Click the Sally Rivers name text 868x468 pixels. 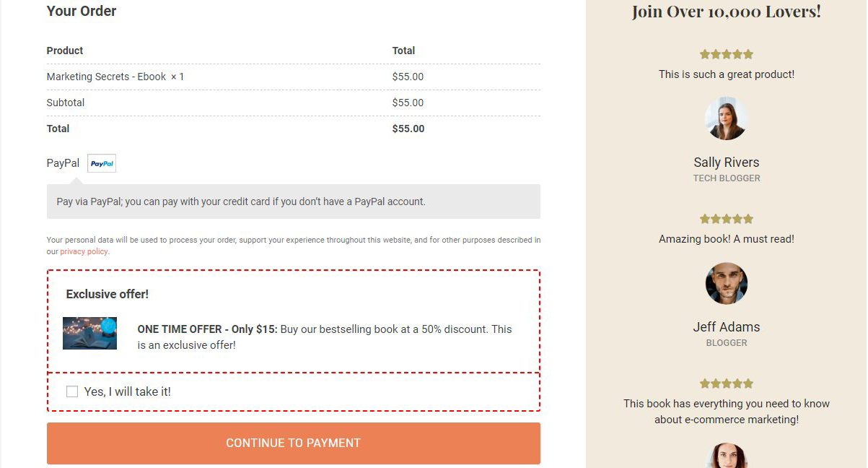726,162
